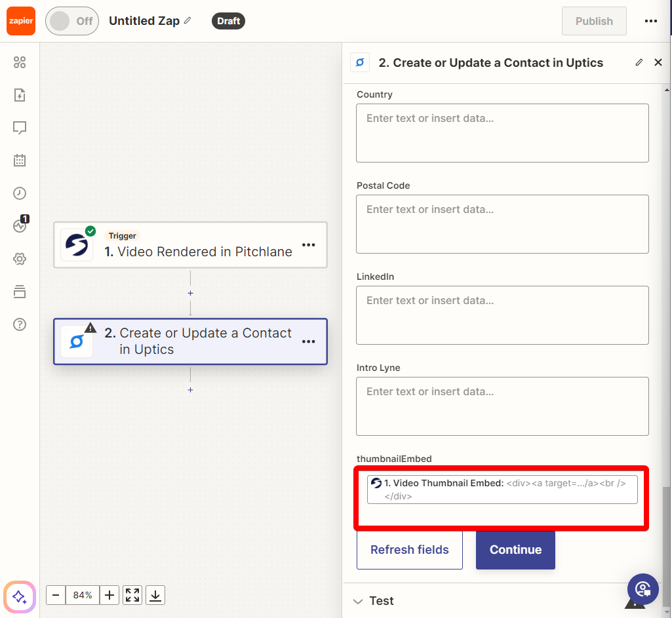Image resolution: width=672 pixels, height=618 pixels.
Task: Open the Zap details file icon
Action: (x=20, y=95)
